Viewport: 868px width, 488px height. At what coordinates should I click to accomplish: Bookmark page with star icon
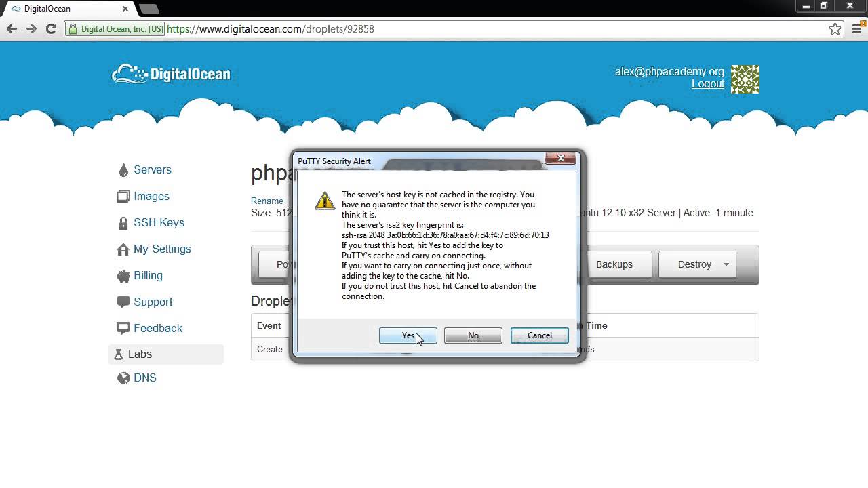(x=835, y=29)
